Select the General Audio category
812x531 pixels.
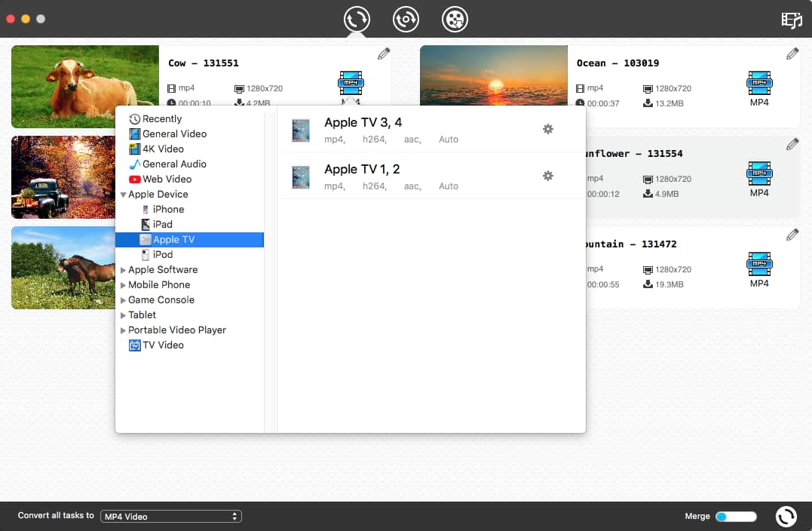click(168, 164)
